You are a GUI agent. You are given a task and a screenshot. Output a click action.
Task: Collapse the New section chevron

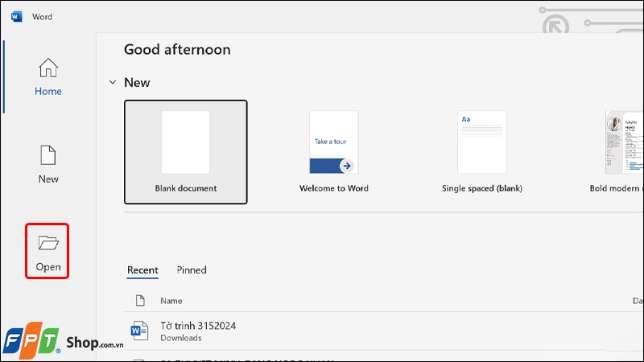(x=112, y=83)
